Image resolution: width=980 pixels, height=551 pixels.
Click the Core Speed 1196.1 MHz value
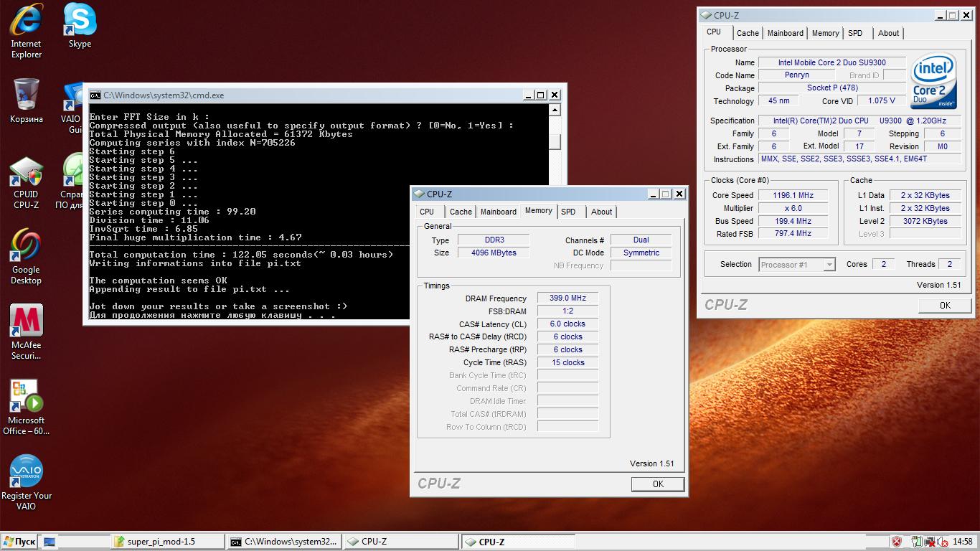792,195
